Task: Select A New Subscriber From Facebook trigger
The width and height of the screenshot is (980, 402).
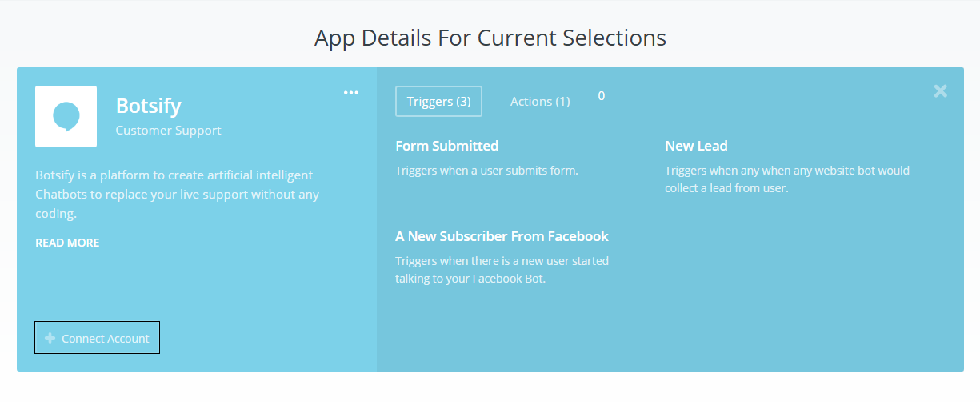Action: tap(502, 236)
